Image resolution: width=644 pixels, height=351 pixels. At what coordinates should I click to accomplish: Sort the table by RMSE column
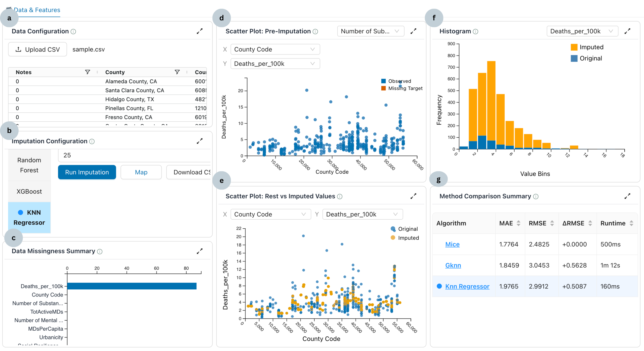click(552, 223)
